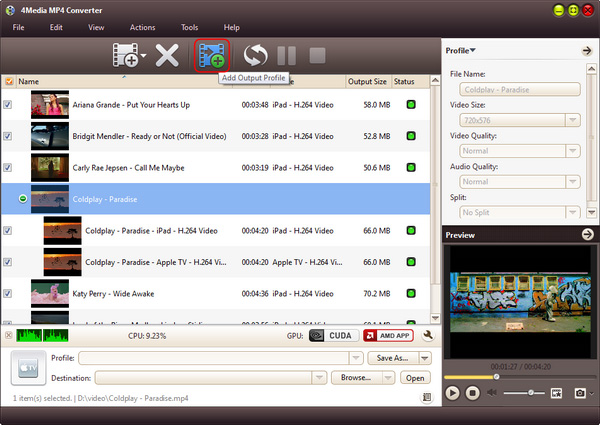Image resolution: width=600 pixels, height=425 pixels.
Task: Uncheck the Ariana Grande row checkbox
Action: click(x=8, y=104)
